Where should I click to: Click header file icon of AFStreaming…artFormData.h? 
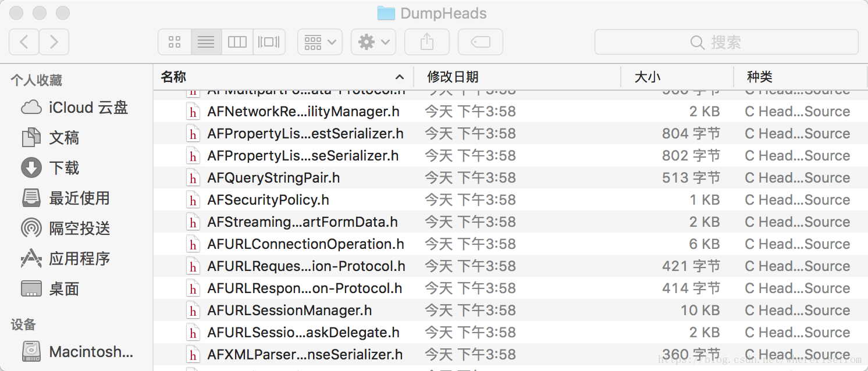point(193,222)
